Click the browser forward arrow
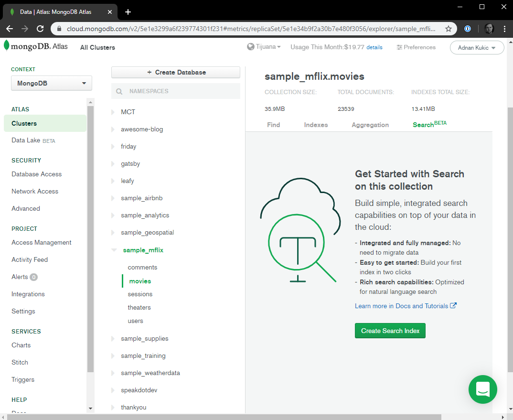Screen dimensions: 513x420 [x=25, y=29]
